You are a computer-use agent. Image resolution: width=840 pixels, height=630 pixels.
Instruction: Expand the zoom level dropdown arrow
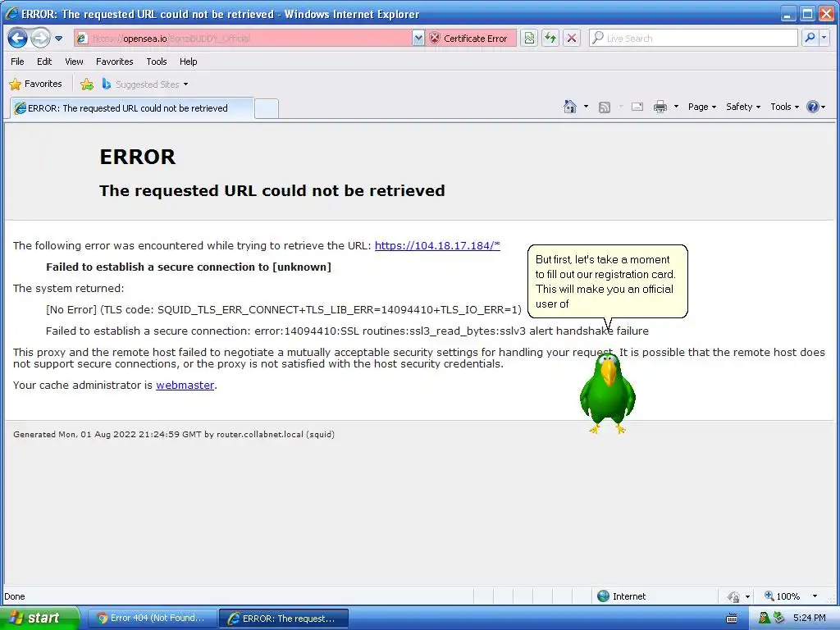[815, 596]
